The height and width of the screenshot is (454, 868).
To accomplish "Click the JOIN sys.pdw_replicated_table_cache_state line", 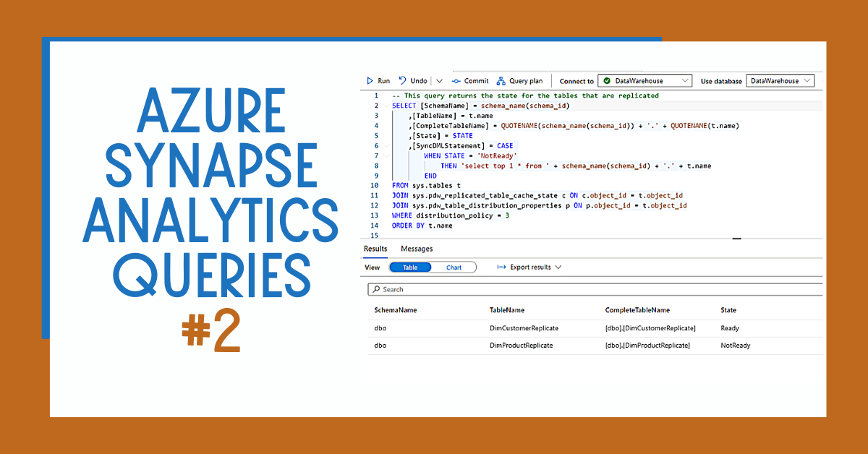I will click(537, 195).
